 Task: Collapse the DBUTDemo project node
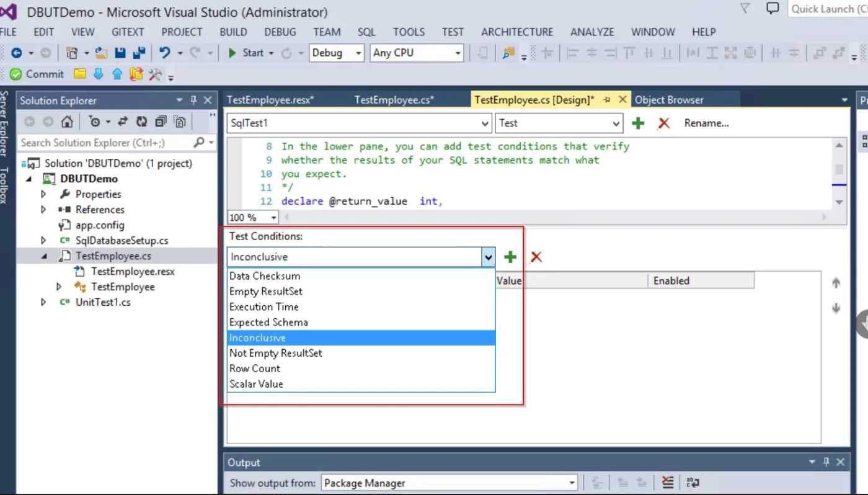[x=30, y=179]
